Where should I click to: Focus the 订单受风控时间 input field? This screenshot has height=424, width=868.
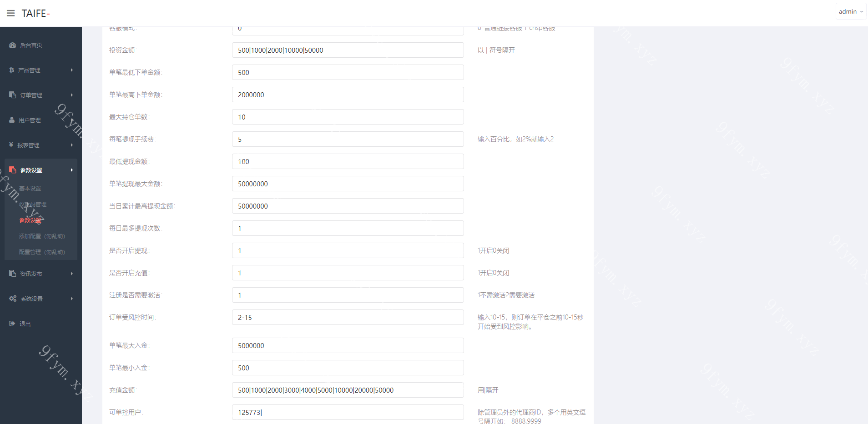(348, 317)
